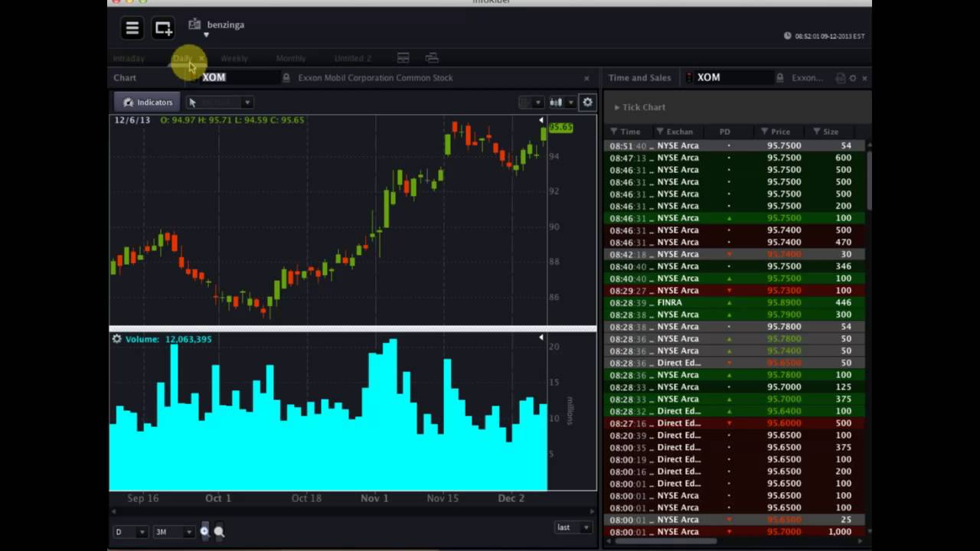The width and height of the screenshot is (980, 551).
Task: Click the zoom in magnifier icon
Action: (x=204, y=531)
